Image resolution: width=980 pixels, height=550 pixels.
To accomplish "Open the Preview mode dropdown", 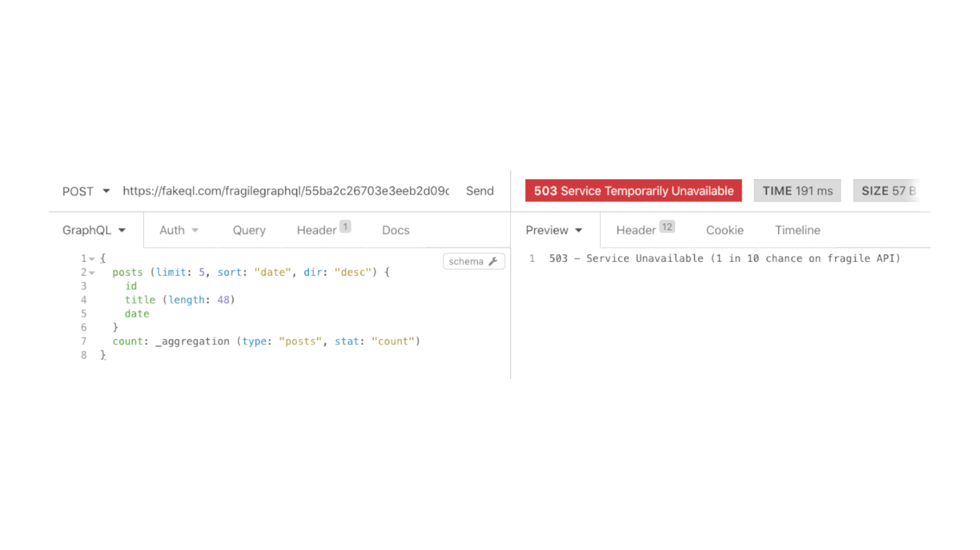I will (x=554, y=230).
